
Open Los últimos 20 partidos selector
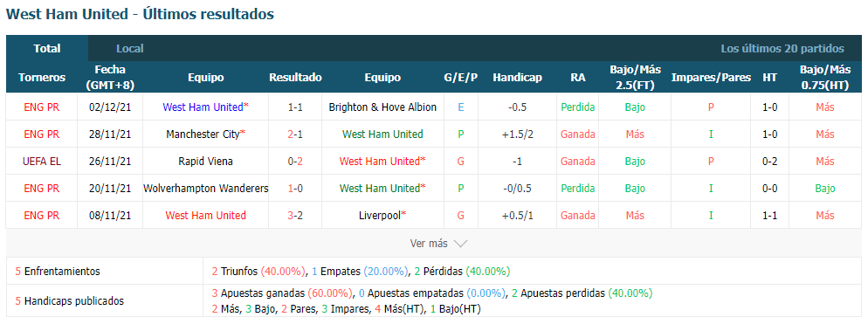[x=782, y=49]
